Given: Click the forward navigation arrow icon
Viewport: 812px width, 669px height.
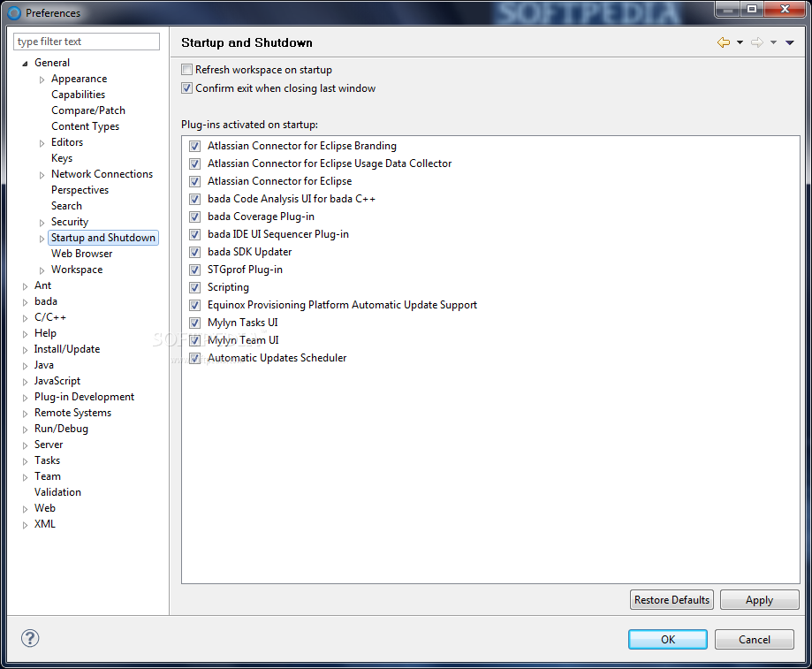Looking at the screenshot, I should click(x=757, y=42).
